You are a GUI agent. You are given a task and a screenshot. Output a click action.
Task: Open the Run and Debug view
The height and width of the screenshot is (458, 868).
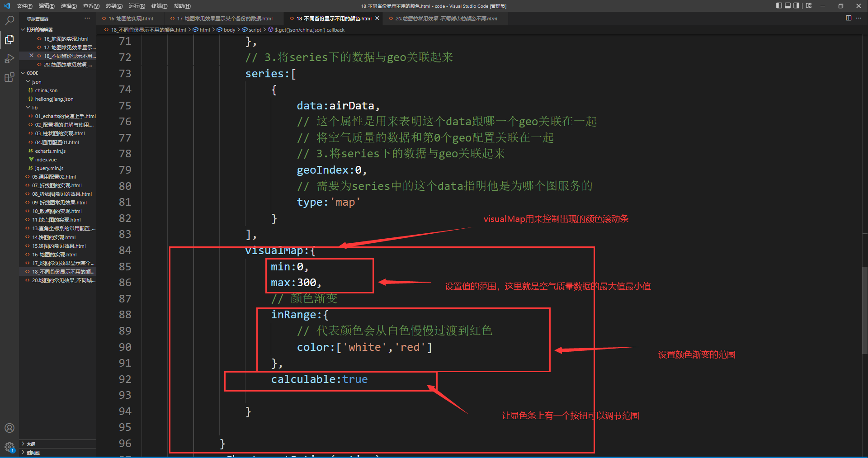click(9, 59)
